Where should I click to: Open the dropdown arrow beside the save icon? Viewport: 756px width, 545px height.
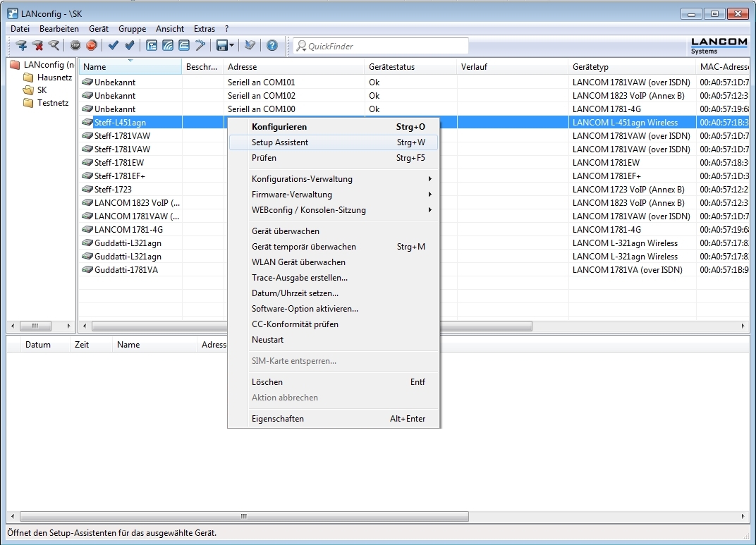[231, 46]
